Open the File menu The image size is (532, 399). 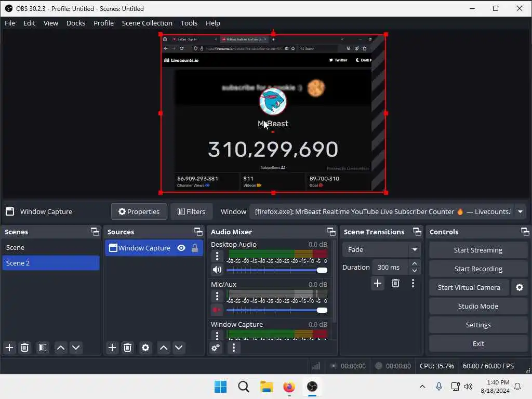[x=10, y=23]
